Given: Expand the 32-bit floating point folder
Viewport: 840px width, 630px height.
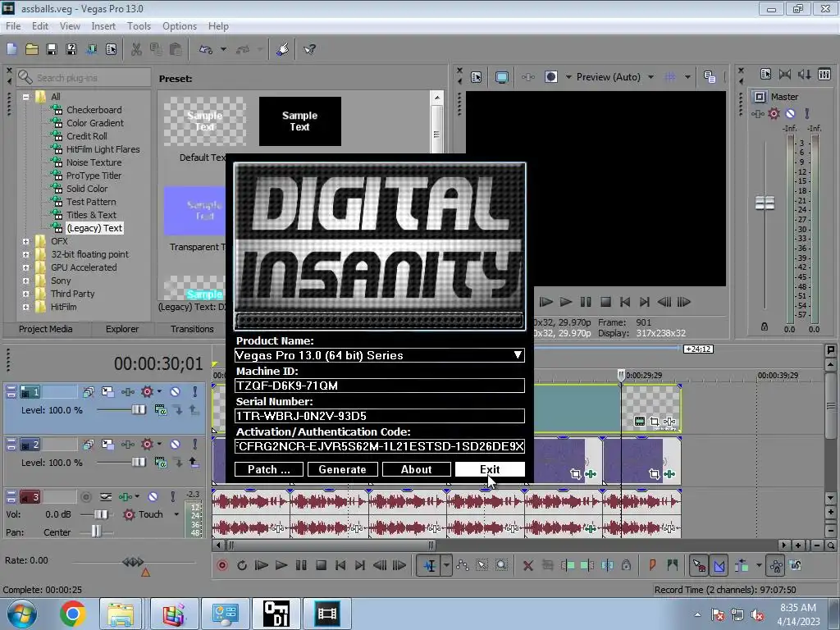Looking at the screenshot, I should pyautogui.click(x=25, y=254).
